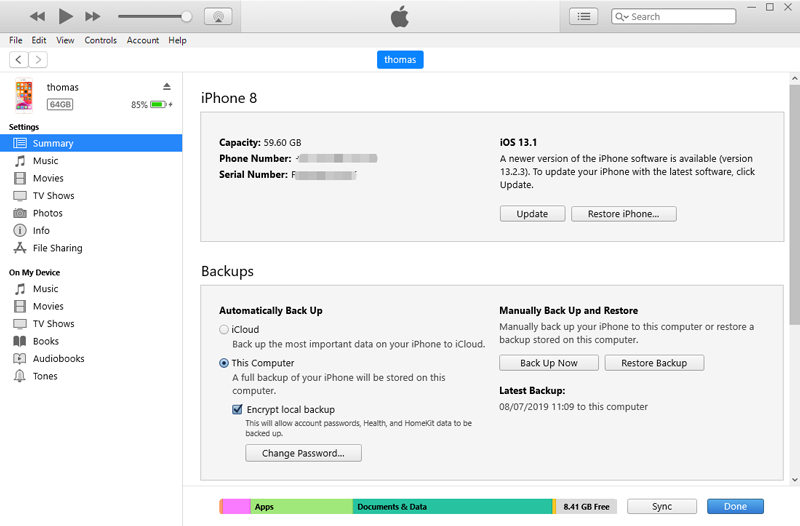This screenshot has height=526, width=800.
Task: Click the Done button
Action: [735, 506]
